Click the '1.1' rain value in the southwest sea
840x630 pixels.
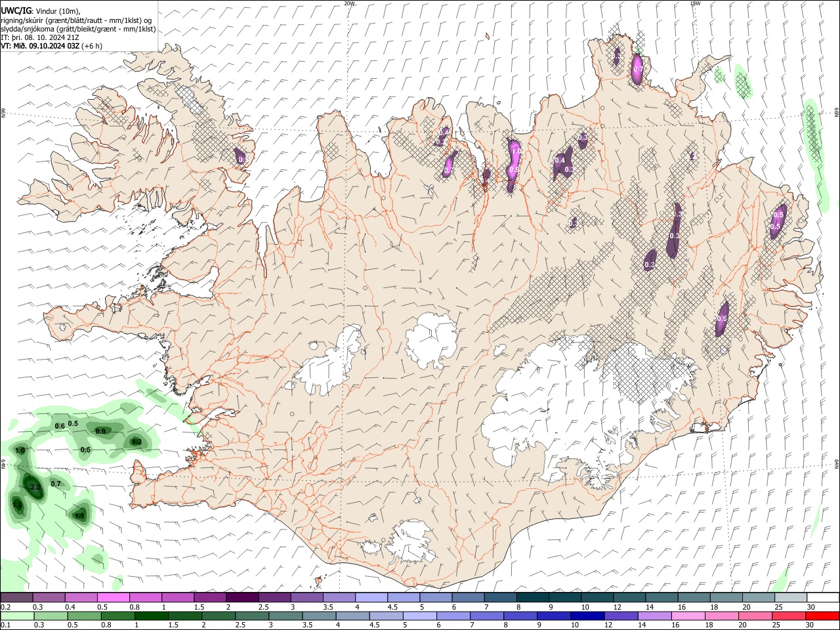pos(79,516)
